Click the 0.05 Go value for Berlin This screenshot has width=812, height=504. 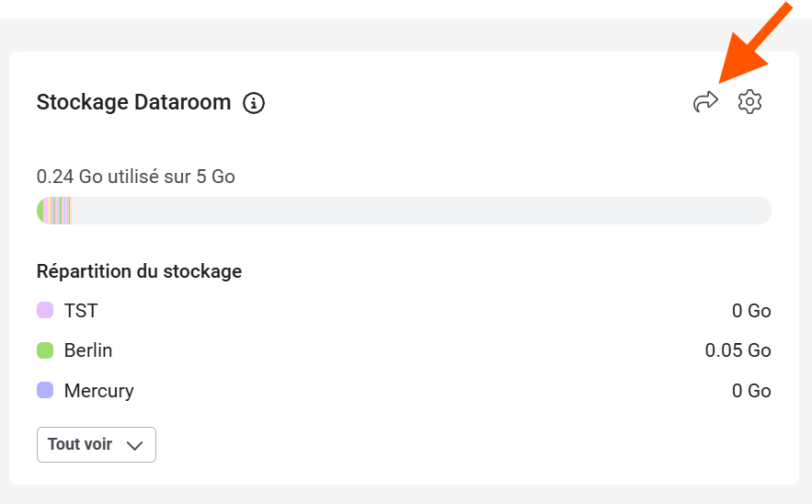738,350
